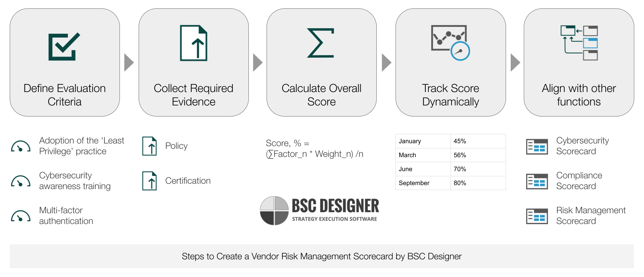Click the scorecard icon beside Risk Management Scorecard
The height and width of the screenshot is (277, 644).
tap(537, 216)
